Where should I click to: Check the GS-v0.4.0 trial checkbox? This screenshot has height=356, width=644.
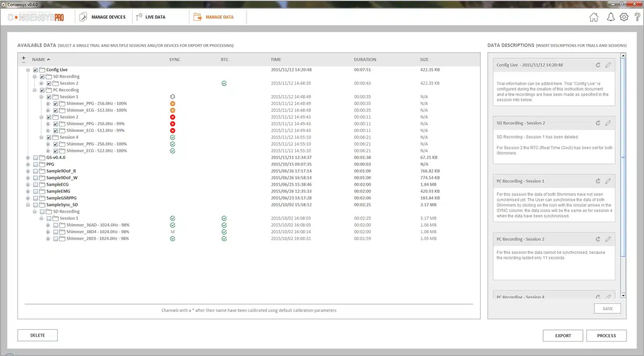35,158
